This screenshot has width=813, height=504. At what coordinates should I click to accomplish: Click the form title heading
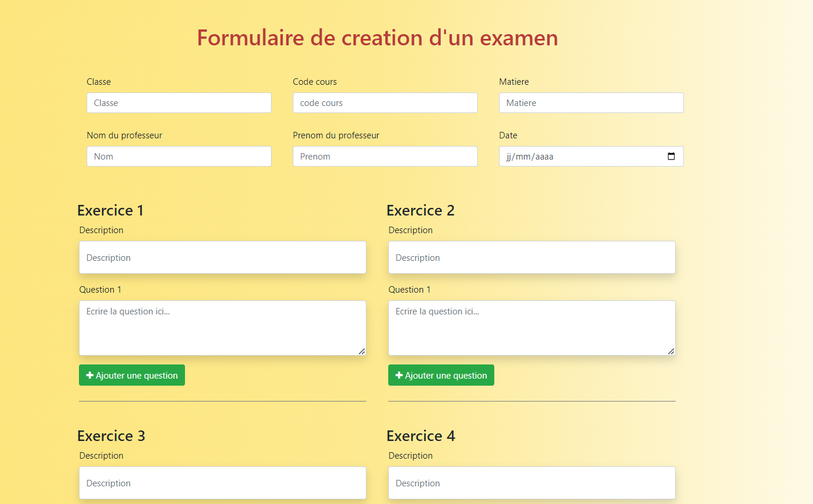378,38
